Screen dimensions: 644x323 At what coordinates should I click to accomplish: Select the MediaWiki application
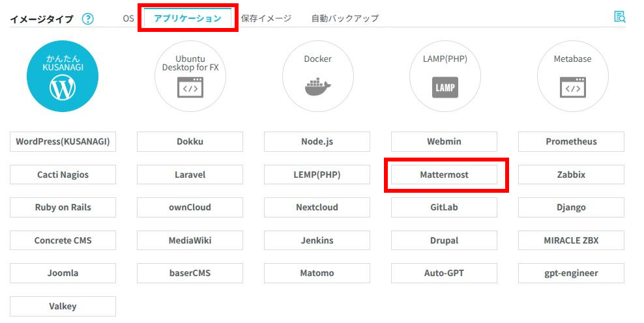[x=190, y=240]
